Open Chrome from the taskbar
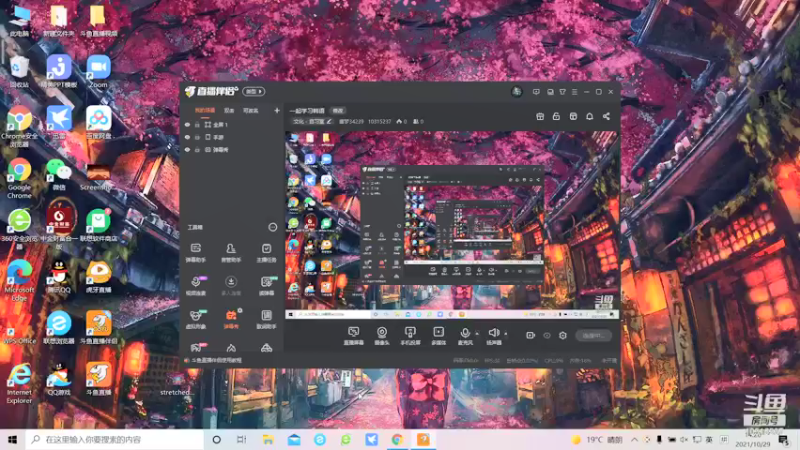Viewport: 800px width, 450px height. (397, 439)
